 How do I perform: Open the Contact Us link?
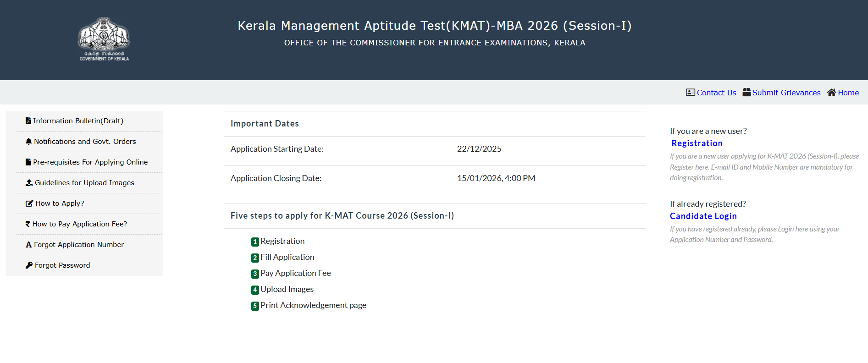pos(716,93)
